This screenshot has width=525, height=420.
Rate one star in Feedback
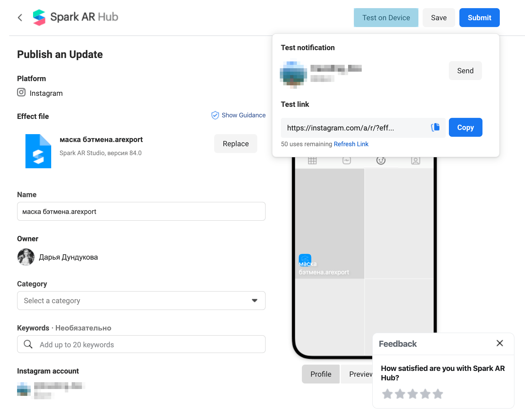tap(387, 394)
